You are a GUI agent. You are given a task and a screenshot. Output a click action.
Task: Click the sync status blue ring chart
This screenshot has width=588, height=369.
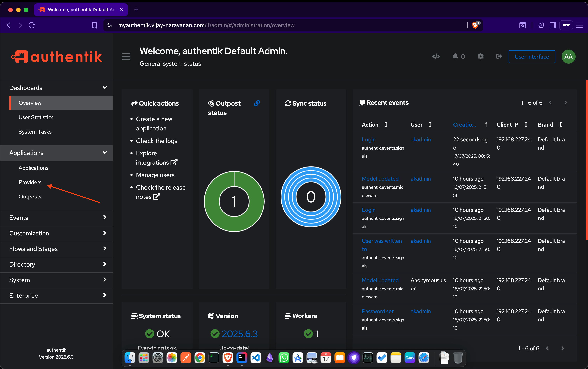pos(311,197)
